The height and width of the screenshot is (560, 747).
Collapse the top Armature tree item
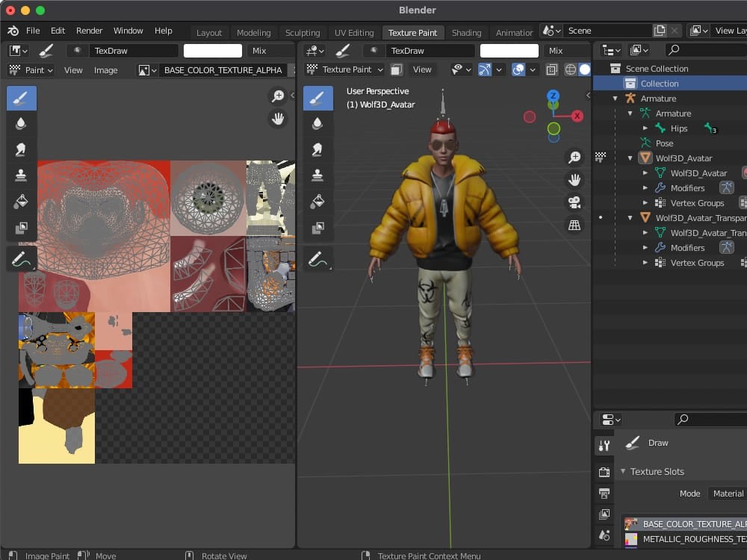click(x=615, y=99)
